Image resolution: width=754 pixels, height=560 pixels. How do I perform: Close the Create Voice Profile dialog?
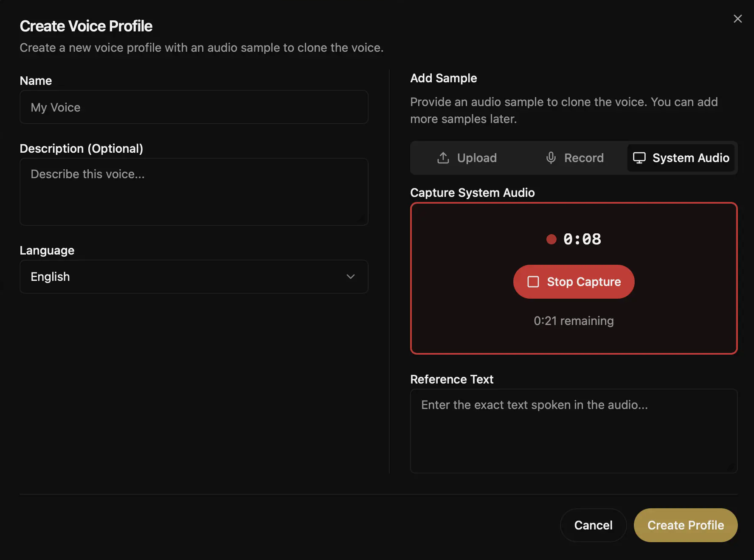[x=737, y=19]
